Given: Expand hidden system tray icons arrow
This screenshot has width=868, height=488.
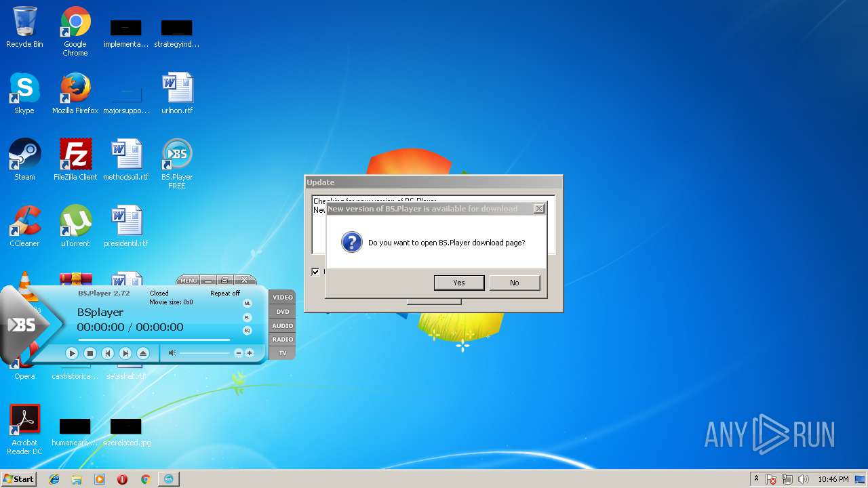Looking at the screenshot, I should point(756,479).
